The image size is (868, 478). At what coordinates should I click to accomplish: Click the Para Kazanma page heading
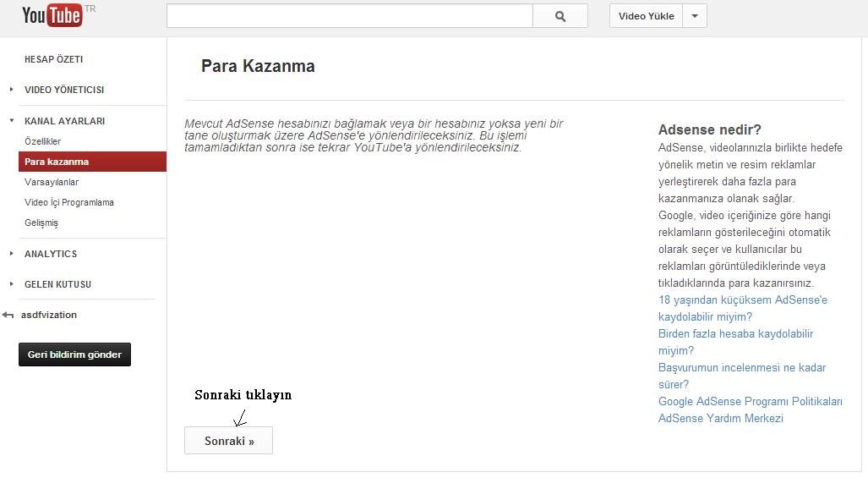[258, 66]
